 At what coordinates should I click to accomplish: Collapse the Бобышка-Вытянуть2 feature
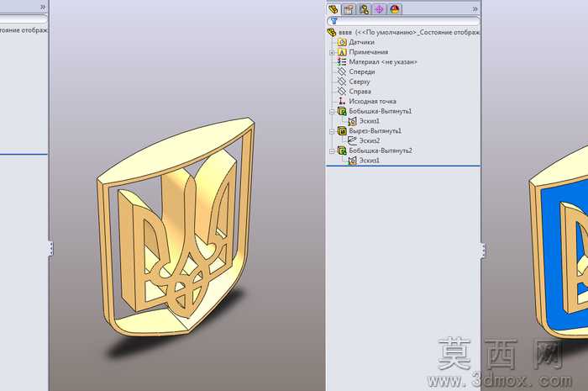click(332, 151)
